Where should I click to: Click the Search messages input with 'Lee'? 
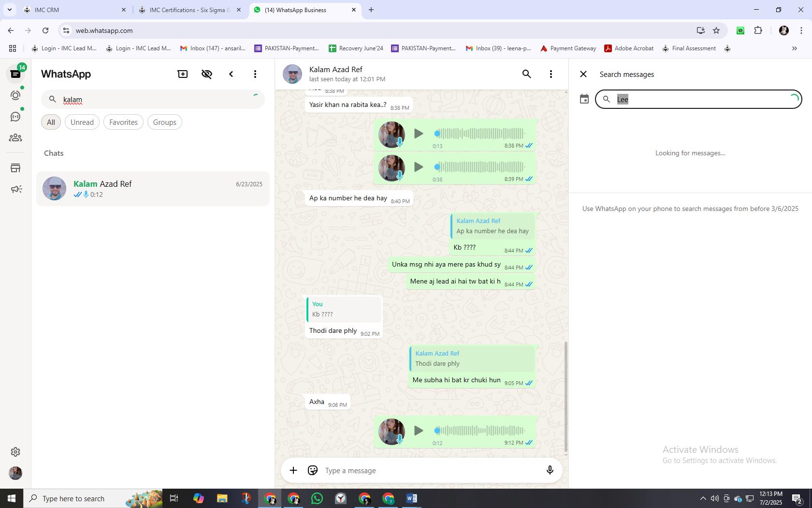pos(698,99)
